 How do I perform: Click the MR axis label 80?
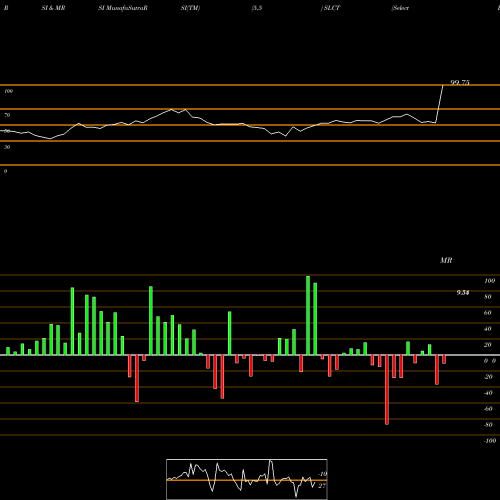(x=488, y=297)
